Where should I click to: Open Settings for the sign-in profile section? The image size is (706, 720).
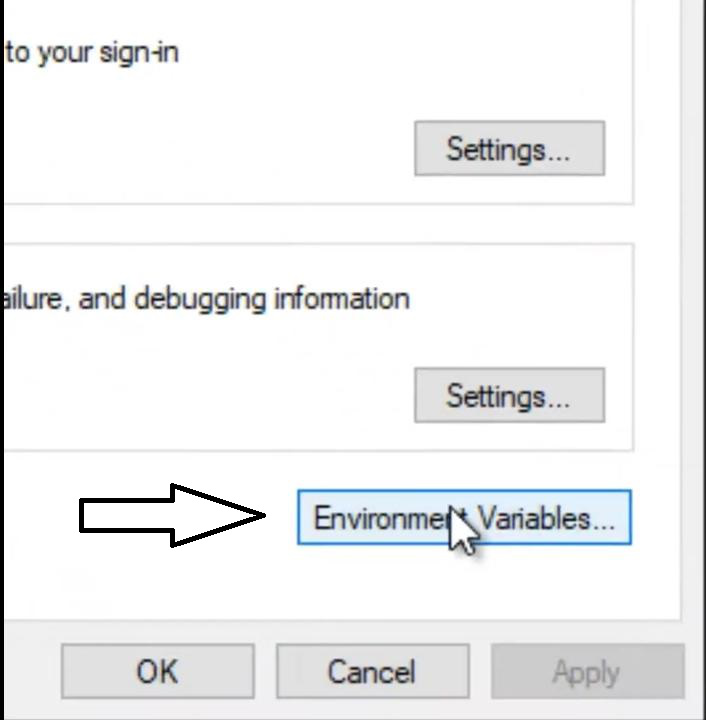pos(509,149)
